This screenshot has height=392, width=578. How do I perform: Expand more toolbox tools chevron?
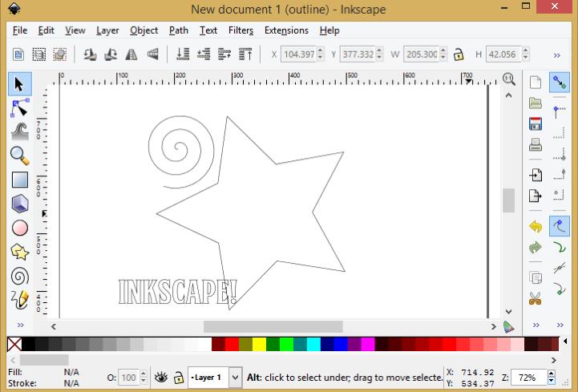tap(20, 325)
